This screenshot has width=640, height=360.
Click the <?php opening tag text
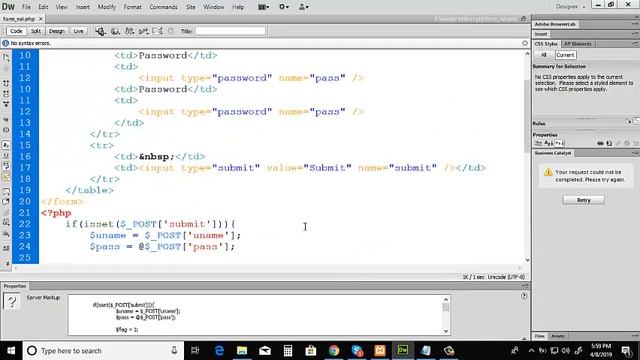pos(56,213)
